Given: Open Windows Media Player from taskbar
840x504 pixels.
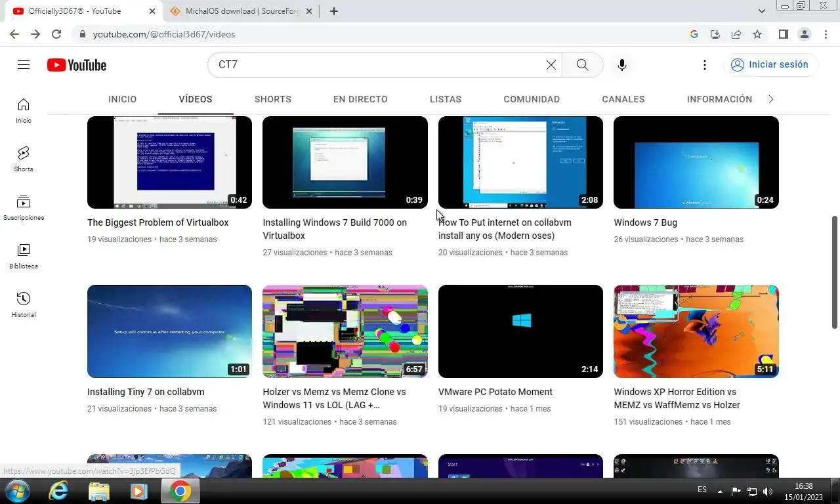Looking at the screenshot, I should pyautogui.click(x=138, y=491).
